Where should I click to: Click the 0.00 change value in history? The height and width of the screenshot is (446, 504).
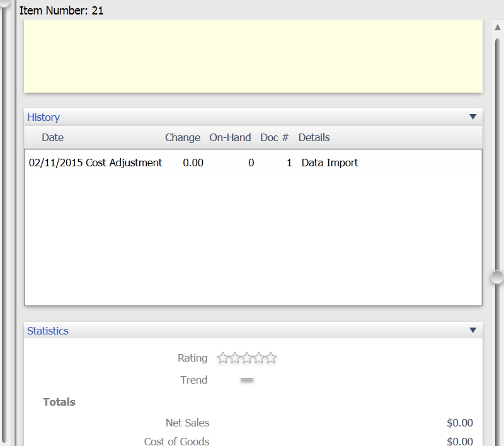point(193,163)
